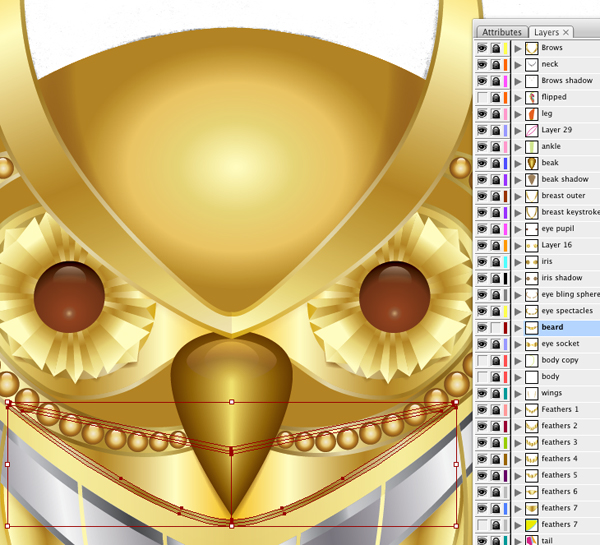Unlock the neck layer
The height and width of the screenshot is (545, 600).
[x=496, y=65]
